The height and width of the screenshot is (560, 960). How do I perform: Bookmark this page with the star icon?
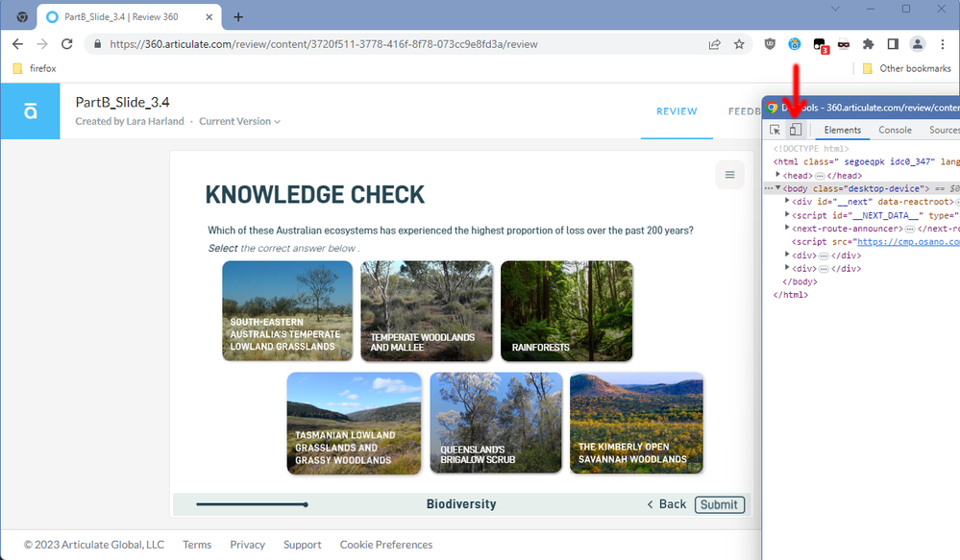740,44
